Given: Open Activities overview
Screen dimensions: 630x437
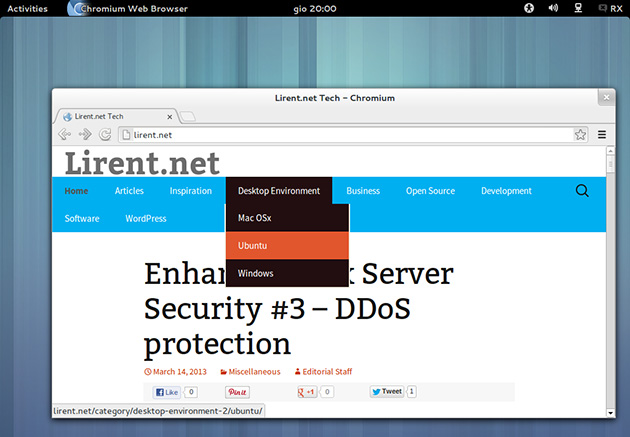Looking at the screenshot, I should 27,8.
